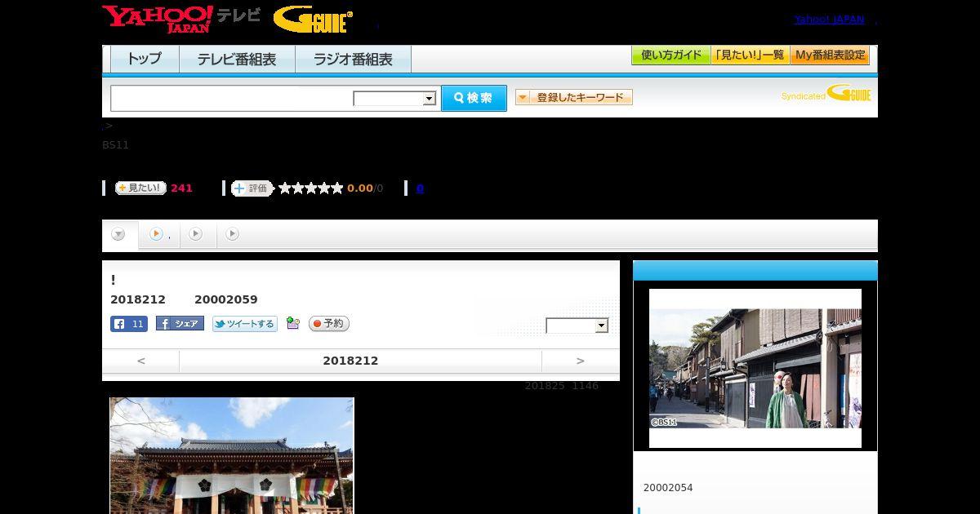Open the トップ tab
Image resolution: width=980 pixels, height=514 pixels.
point(145,60)
